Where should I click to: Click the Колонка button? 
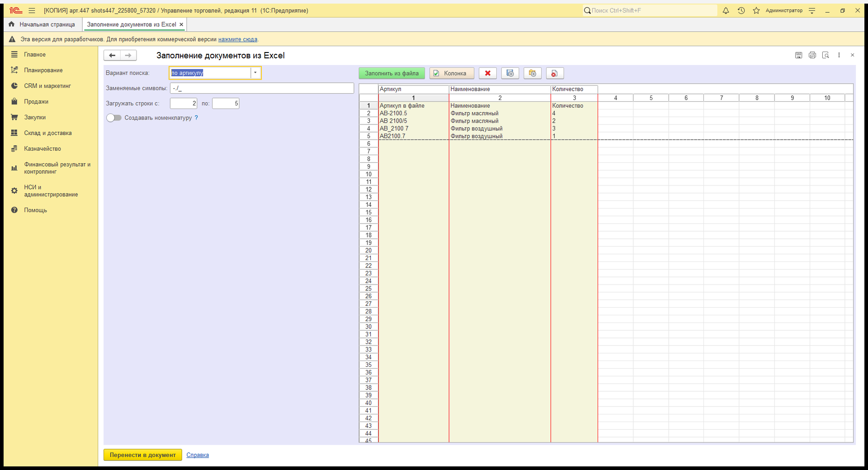click(x=452, y=73)
